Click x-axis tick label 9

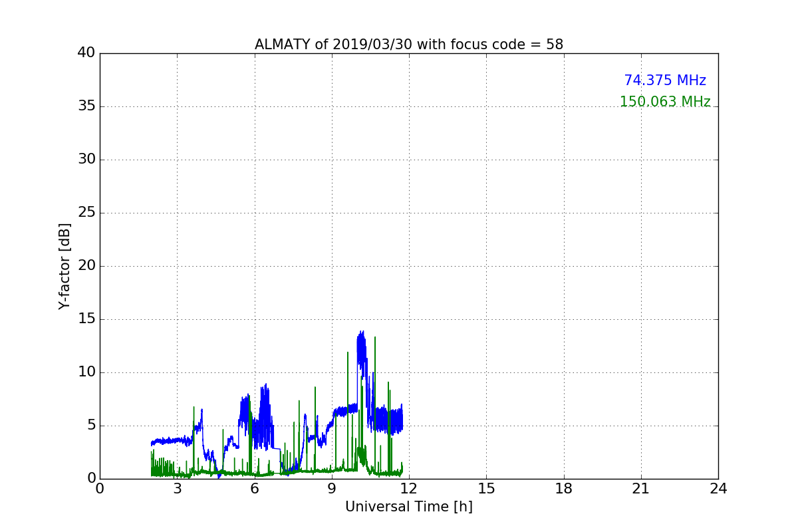[x=332, y=489]
